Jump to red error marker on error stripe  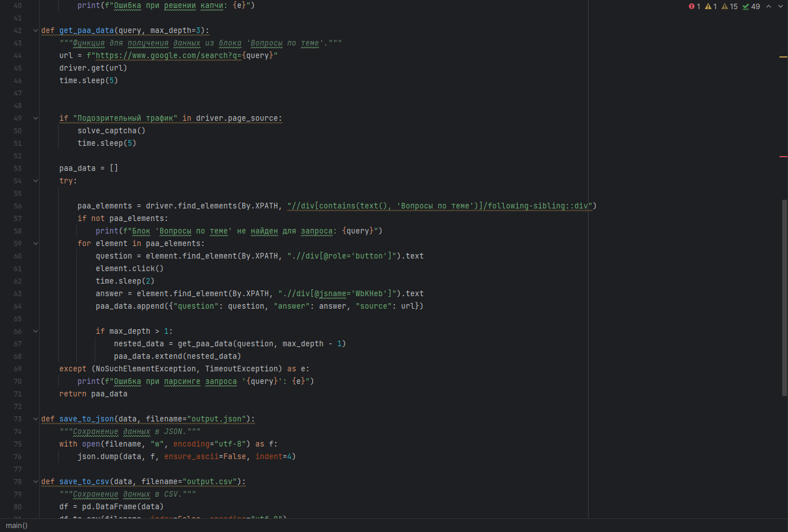(783, 156)
